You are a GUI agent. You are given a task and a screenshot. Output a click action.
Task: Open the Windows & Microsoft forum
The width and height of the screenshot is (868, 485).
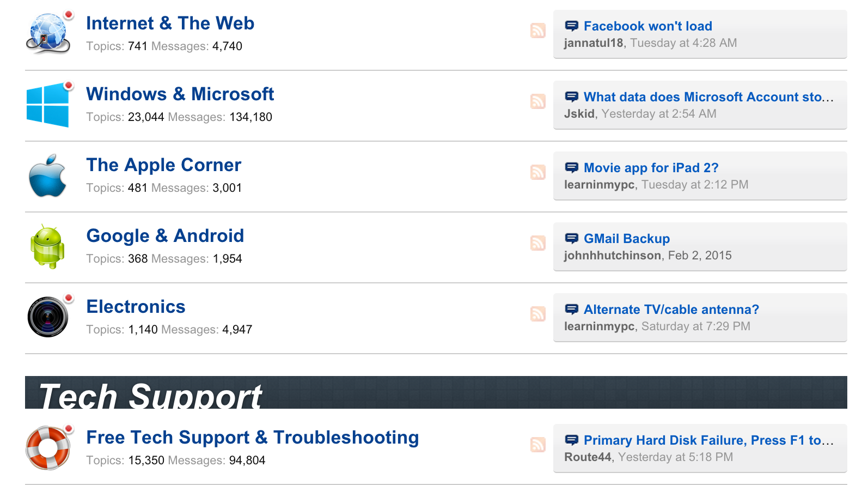tap(180, 94)
